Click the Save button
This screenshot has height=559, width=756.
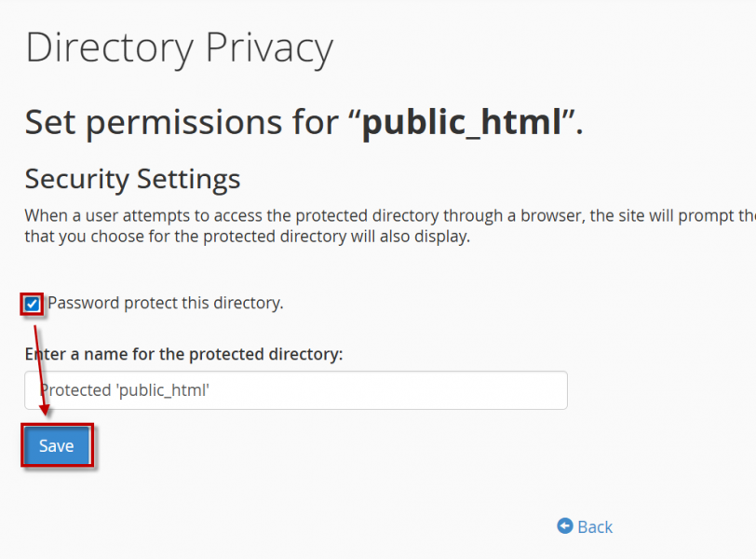coord(56,446)
